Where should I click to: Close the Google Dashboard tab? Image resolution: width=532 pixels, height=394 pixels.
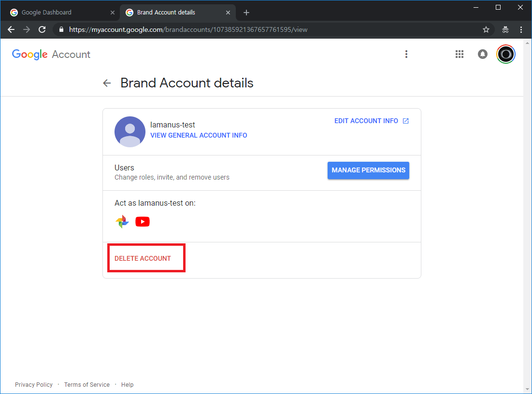click(113, 13)
